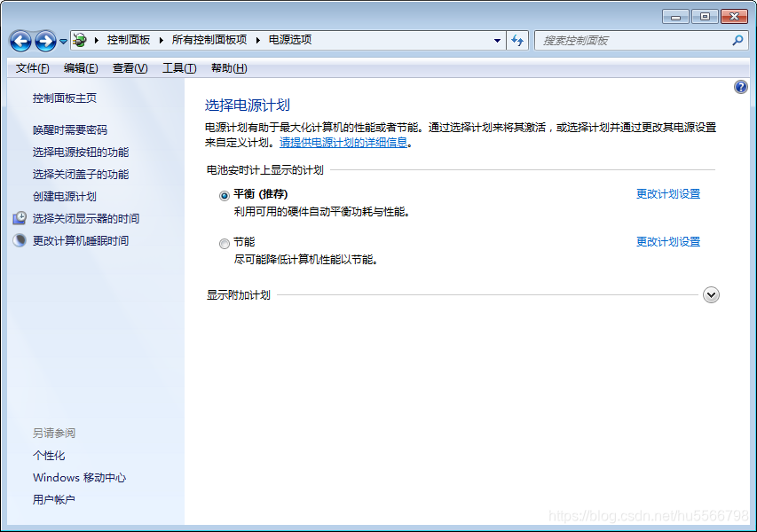
Task: Open 请提供电源计划的详细信息 link
Action: 343,143
